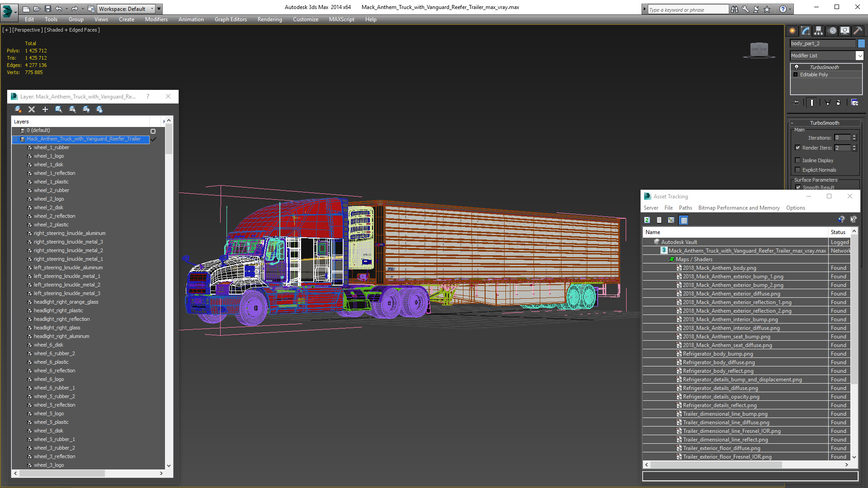Click the Select Highlighted Objects and Layers icon
The height and width of the screenshot is (488, 868).
59,109
